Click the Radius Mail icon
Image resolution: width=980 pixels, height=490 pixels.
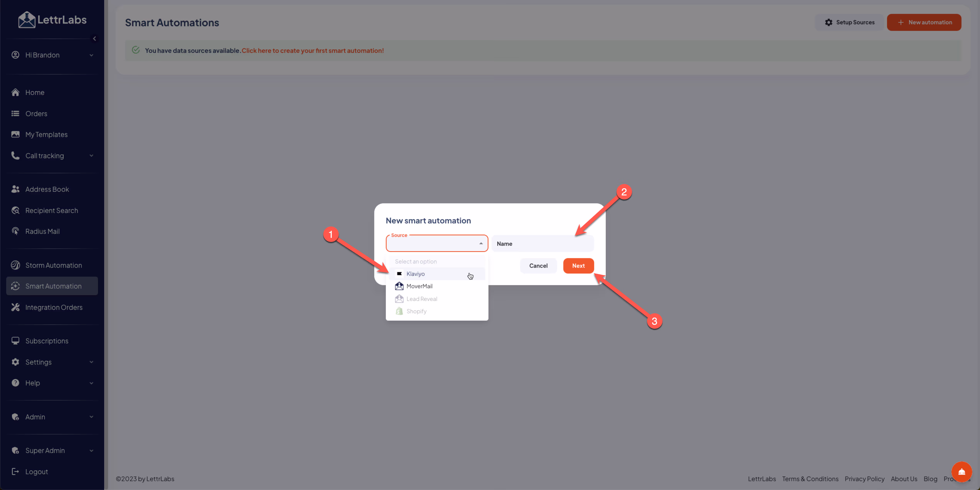[x=15, y=231]
